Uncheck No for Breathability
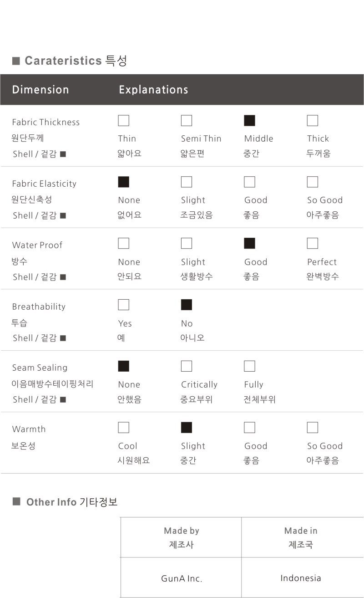The width and height of the screenshot is (364, 598). tap(187, 305)
